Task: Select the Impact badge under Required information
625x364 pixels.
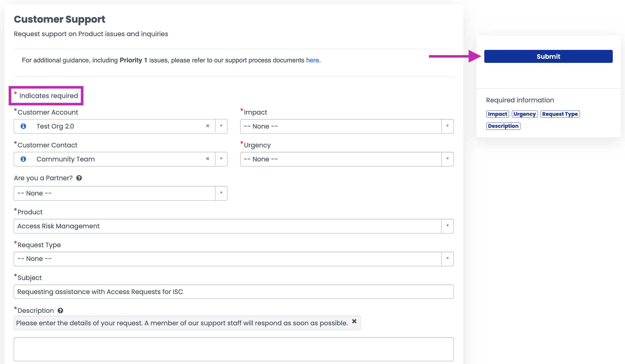Action: [x=497, y=114]
